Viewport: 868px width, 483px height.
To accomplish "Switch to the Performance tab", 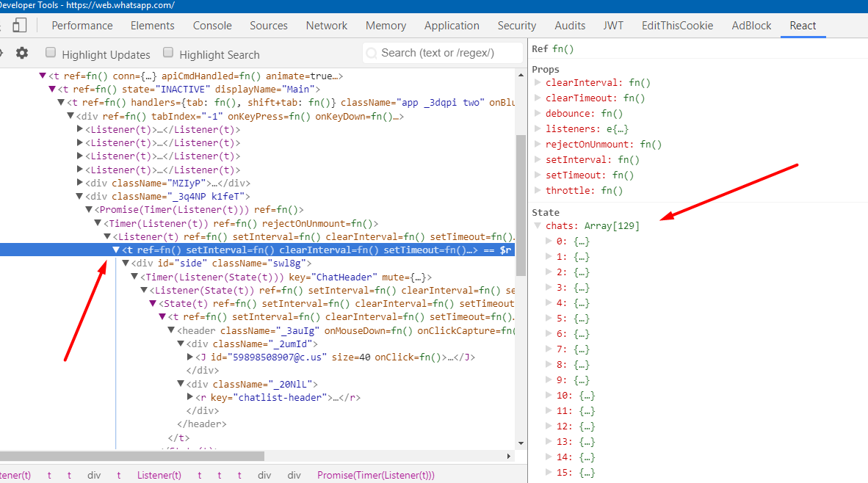I will click(82, 26).
